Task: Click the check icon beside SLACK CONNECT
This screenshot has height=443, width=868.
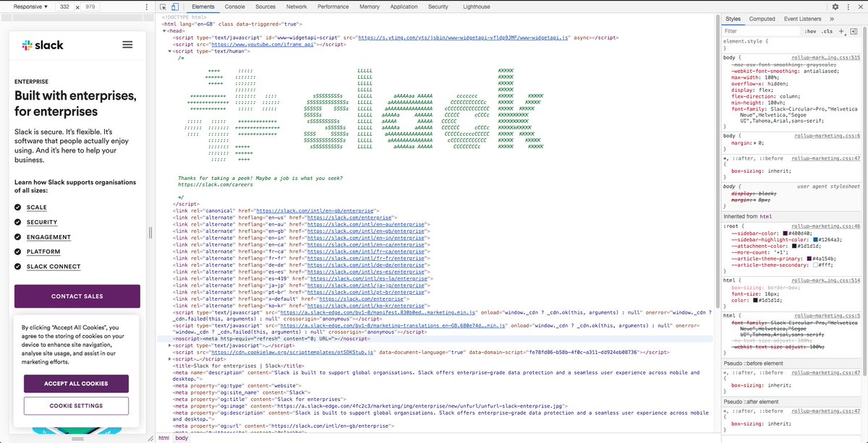Action: tap(18, 267)
